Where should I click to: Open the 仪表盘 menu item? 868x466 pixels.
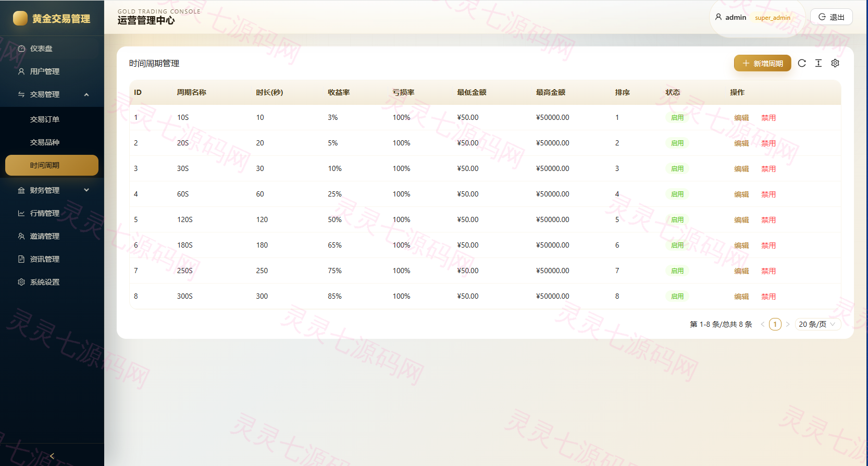pyautogui.click(x=52, y=48)
